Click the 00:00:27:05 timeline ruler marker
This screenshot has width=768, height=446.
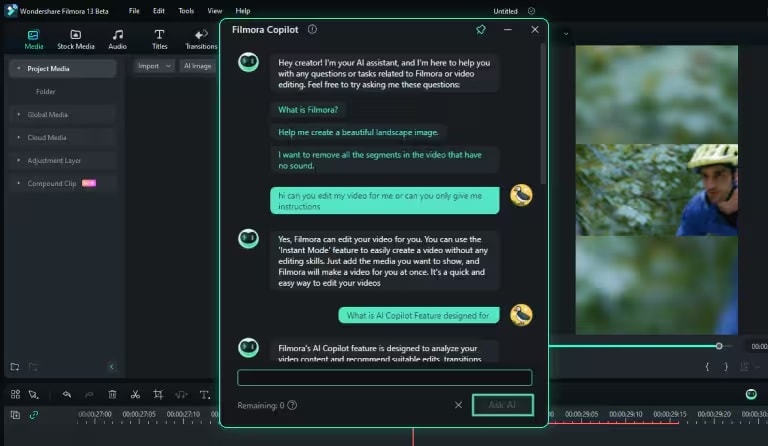point(139,414)
